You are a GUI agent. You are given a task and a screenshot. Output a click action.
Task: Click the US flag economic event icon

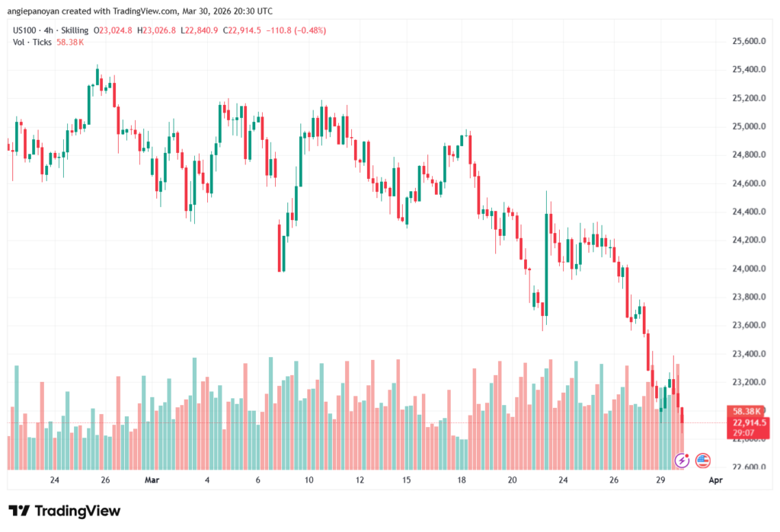tap(702, 460)
